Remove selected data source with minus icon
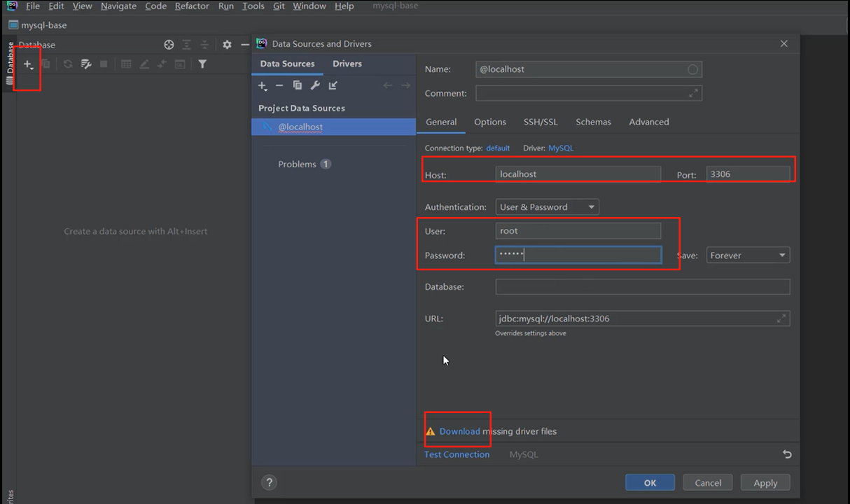850x504 pixels. click(x=279, y=85)
